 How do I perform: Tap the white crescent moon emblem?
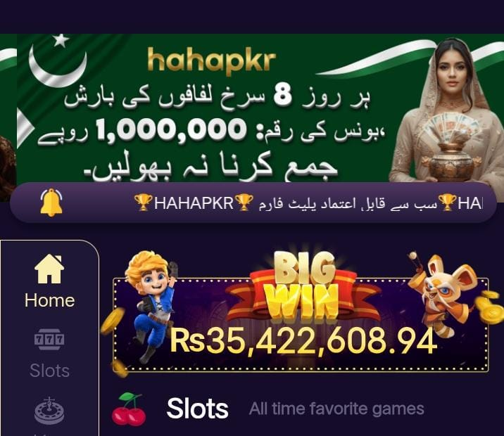[x=57, y=61]
